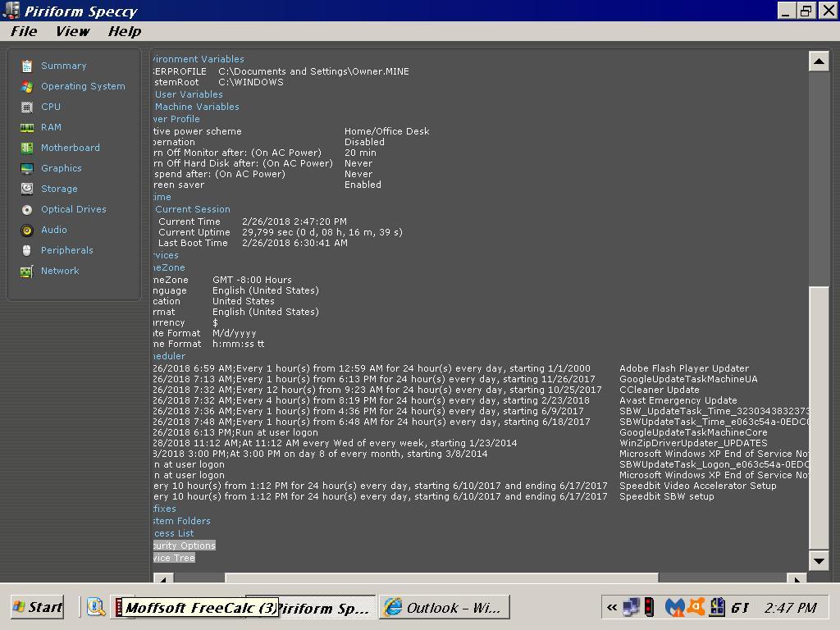The height and width of the screenshot is (630, 840).
Task: Show hidden tray icons with the chevron
Action: (x=612, y=608)
